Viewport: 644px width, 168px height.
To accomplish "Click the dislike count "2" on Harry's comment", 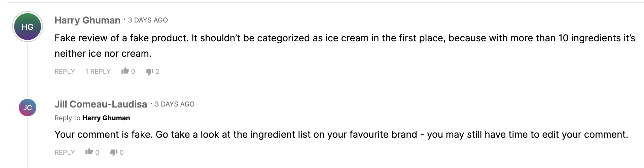I will pyautogui.click(x=157, y=72).
